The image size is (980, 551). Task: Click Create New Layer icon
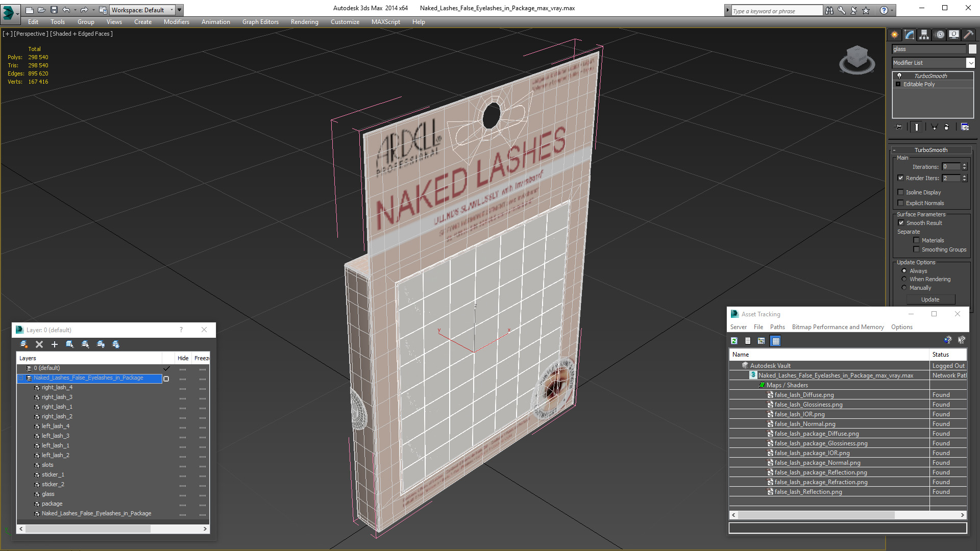[23, 344]
